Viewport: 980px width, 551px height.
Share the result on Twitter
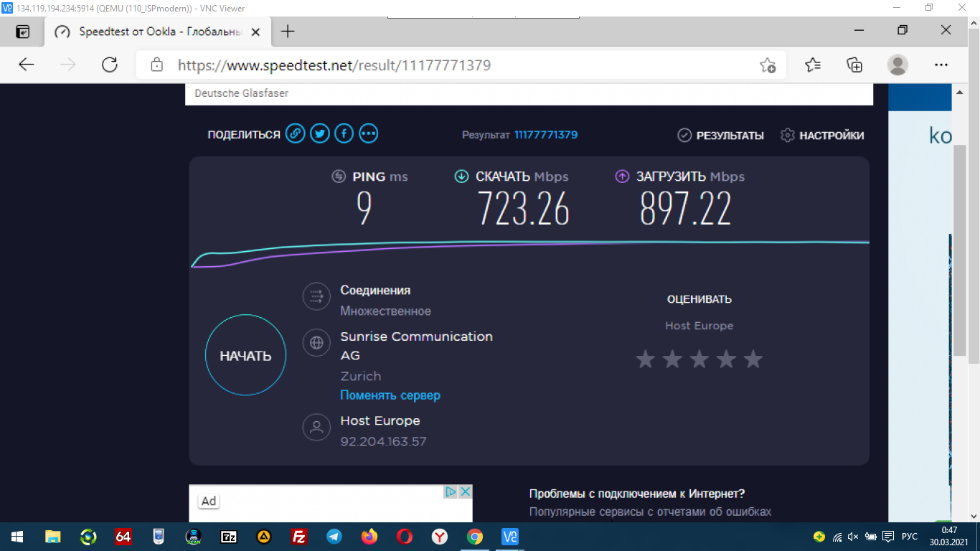point(320,133)
